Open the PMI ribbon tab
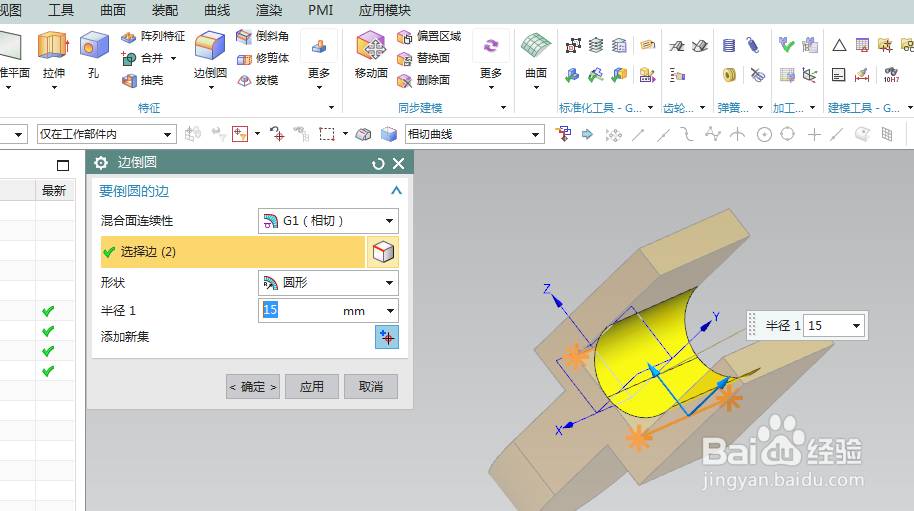Image resolution: width=914 pixels, height=511 pixels. [321, 10]
